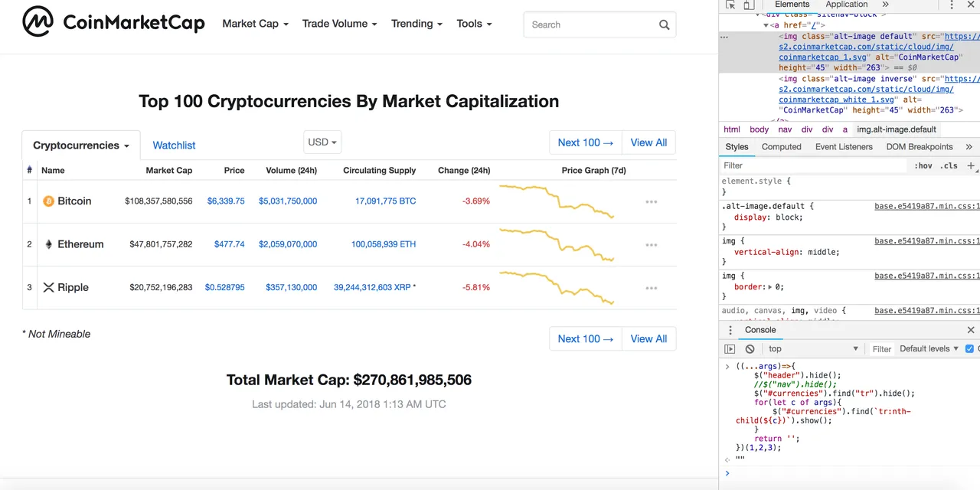The width and height of the screenshot is (980, 490).
Task: Open the Ethereum name link
Action: [x=80, y=244]
